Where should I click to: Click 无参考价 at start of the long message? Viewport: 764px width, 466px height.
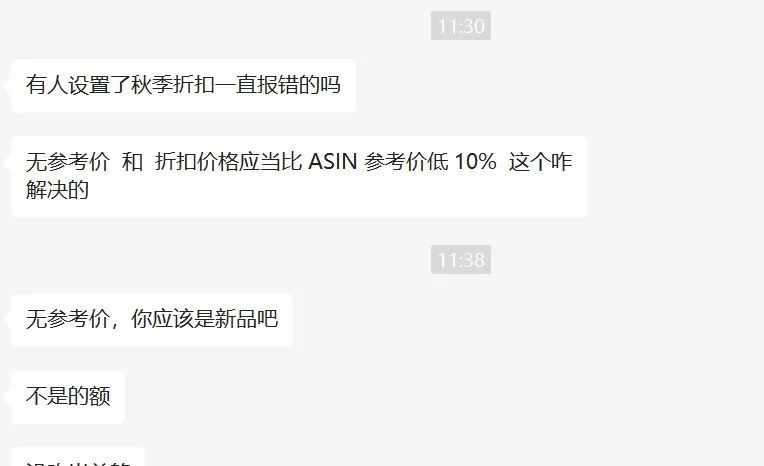click(68, 162)
